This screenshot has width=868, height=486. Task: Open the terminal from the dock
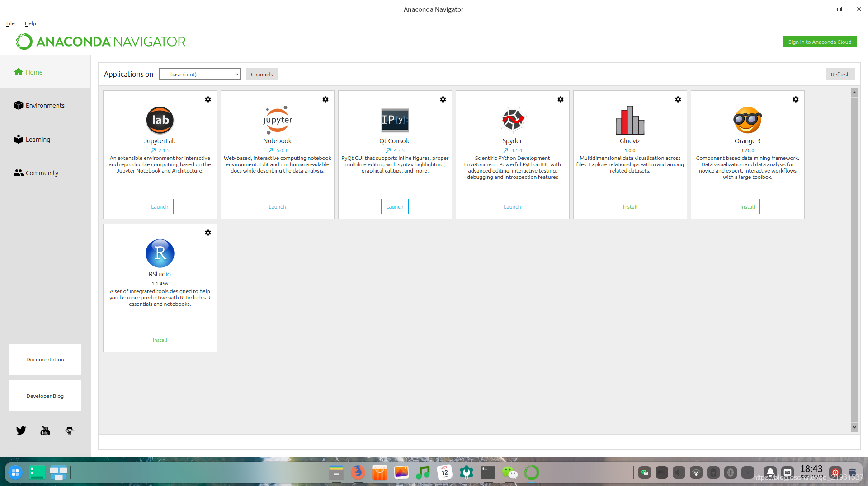click(488, 472)
